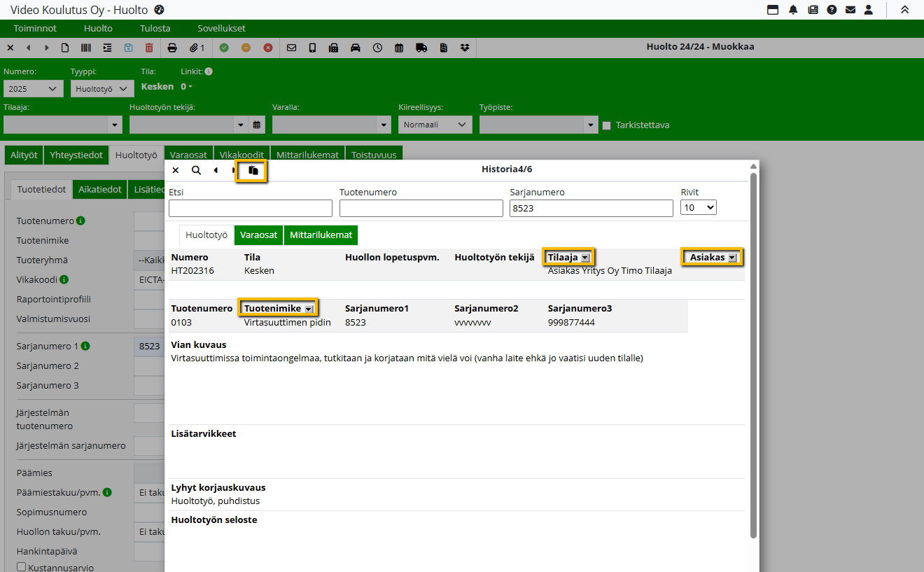Image resolution: width=924 pixels, height=572 pixels.
Task: Click the printer icon in the toolbar
Action: point(172,48)
